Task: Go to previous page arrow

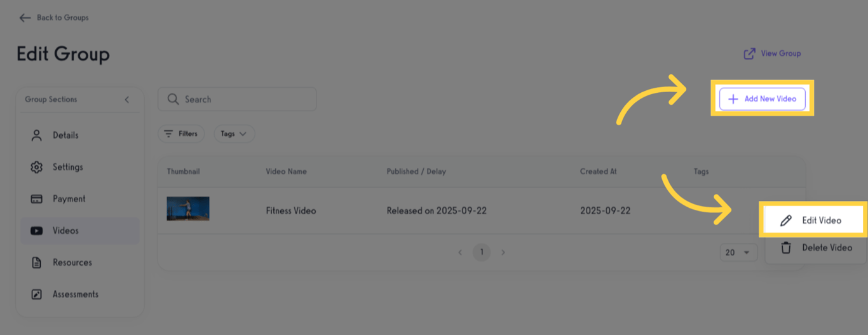Action: tap(460, 252)
